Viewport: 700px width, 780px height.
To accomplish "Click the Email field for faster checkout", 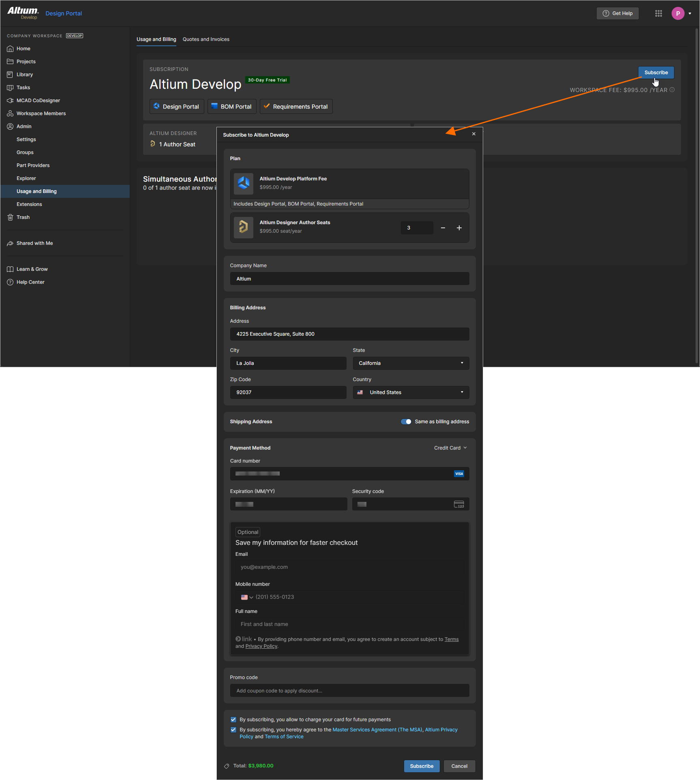I will point(350,567).
